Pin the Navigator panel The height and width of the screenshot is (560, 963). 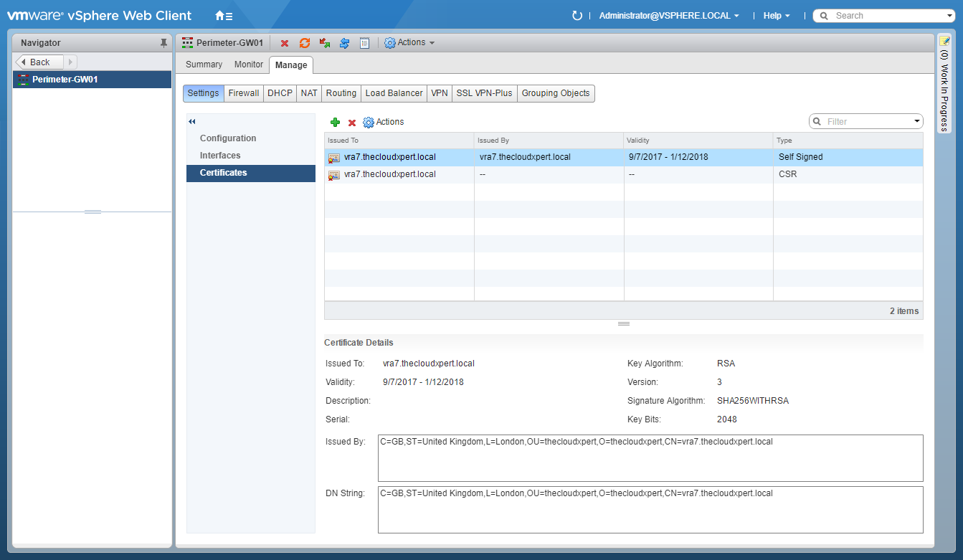[163, 43]
